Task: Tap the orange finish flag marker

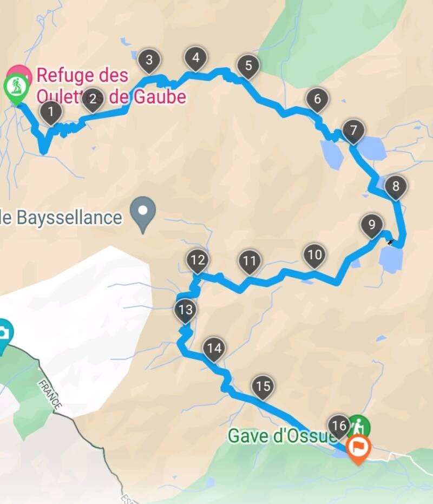Action: point(358,448)
